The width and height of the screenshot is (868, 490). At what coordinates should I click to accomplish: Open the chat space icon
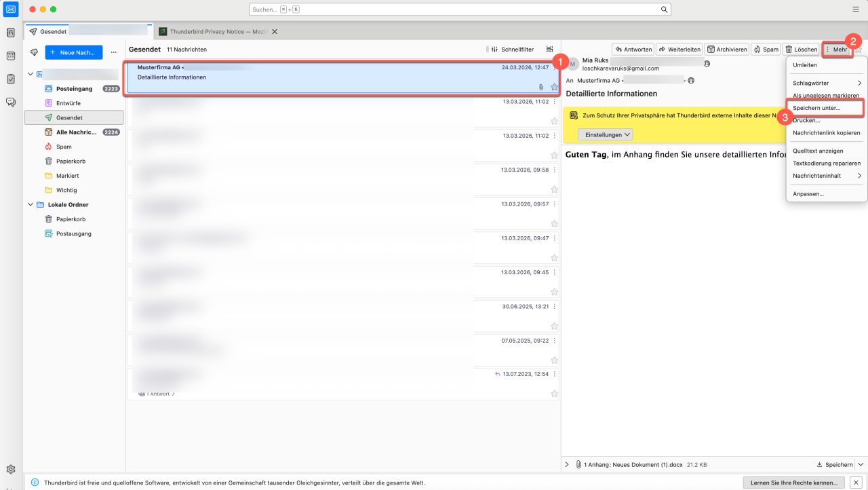coord(11,102)
